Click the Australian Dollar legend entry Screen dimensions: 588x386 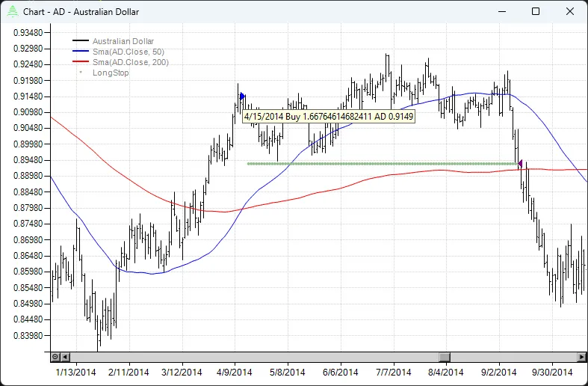click(x=123, y=41)
